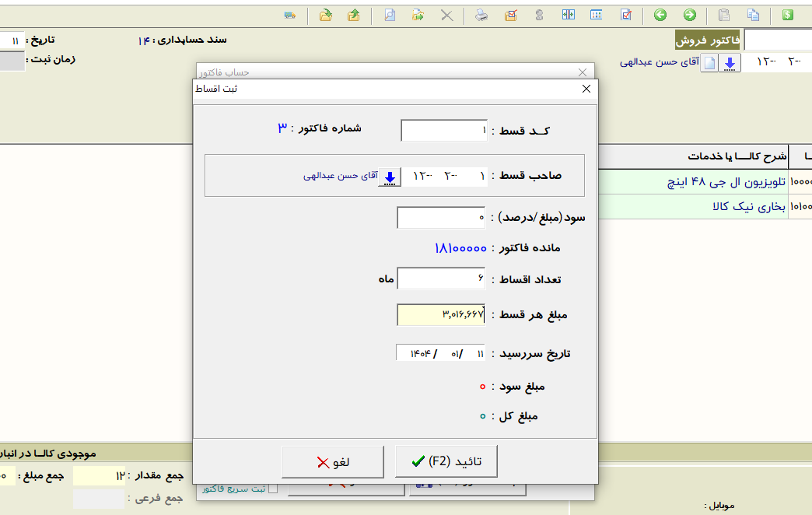812x515 pixels.
Task: Click the تعداد اقساط input field
Action: coord(440,279)
